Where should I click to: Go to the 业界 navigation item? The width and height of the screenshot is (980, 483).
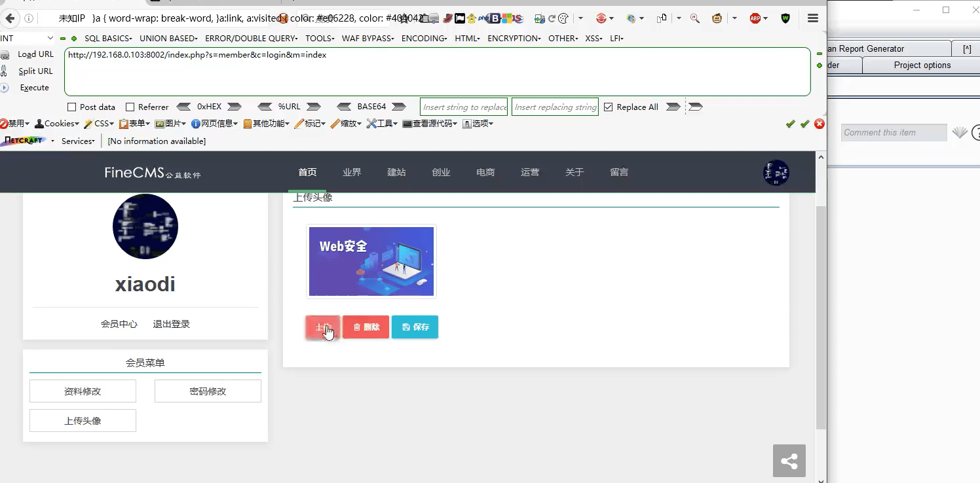coord(352,172)
